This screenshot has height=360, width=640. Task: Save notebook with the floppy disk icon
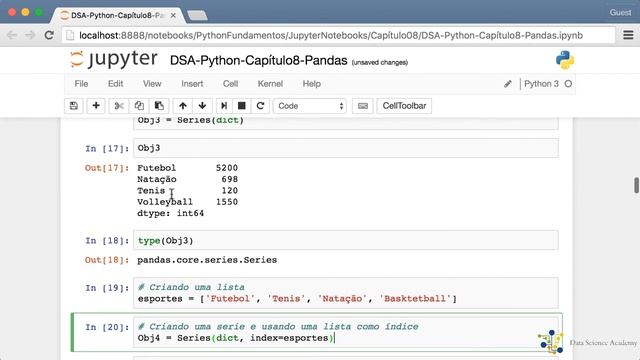[74, 106]
